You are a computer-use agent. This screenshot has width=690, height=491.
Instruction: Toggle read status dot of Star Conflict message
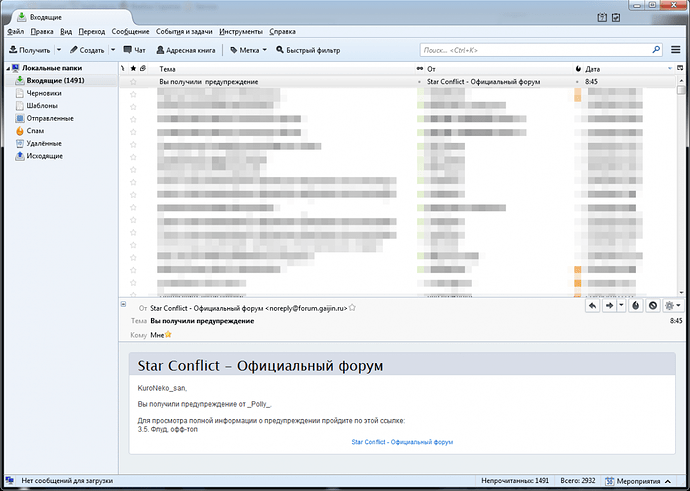(419, 82)
